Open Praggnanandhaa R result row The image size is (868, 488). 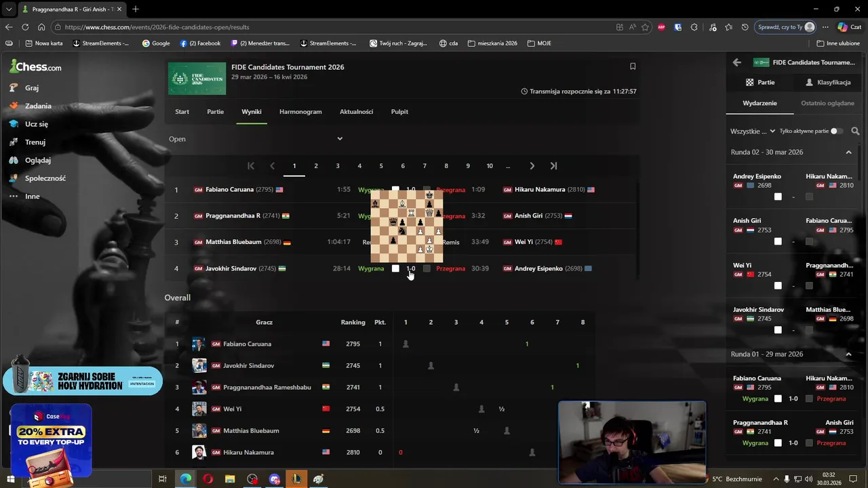233,216
